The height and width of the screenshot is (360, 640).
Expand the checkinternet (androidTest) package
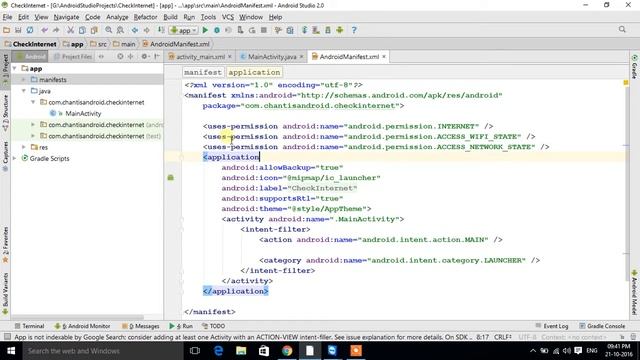click(x=33, y=125)
